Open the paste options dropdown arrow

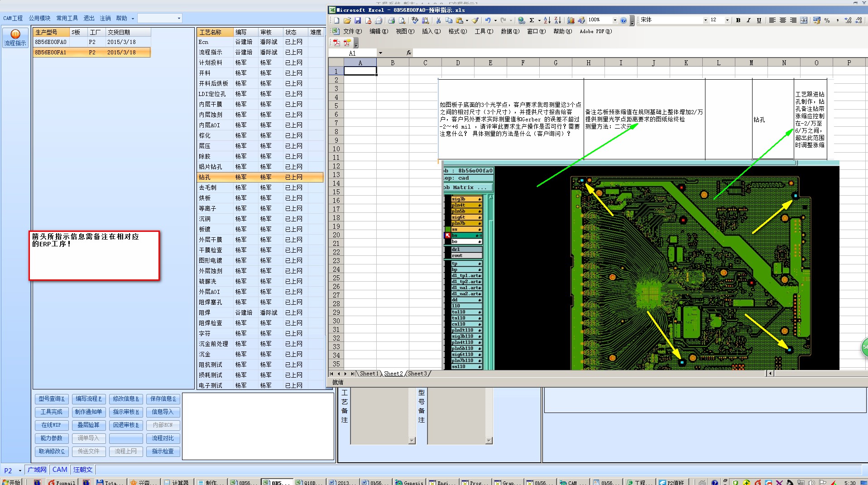467,20
